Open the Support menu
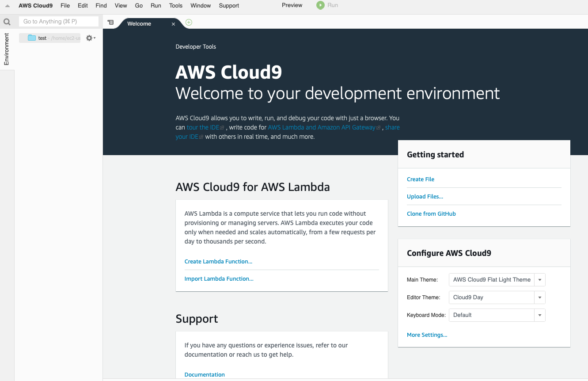The width and height of the screenshot is (588, 381). coord(229,6)
